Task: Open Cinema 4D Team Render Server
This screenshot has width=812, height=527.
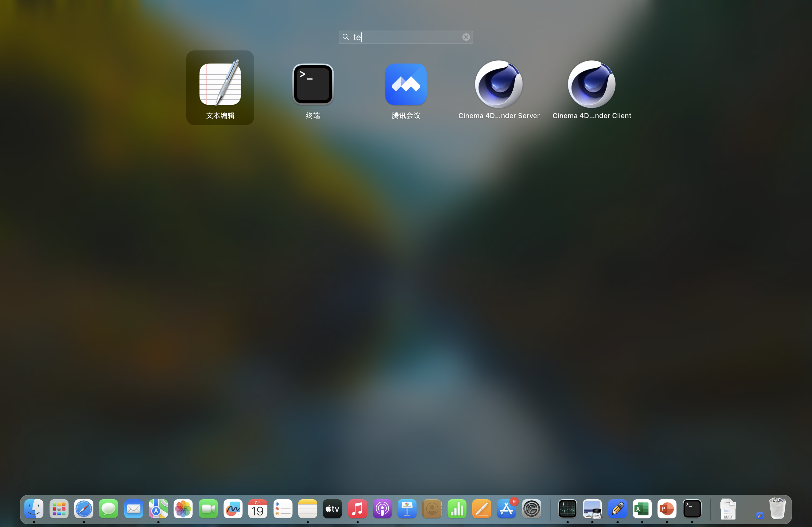Action: (498, 85)
